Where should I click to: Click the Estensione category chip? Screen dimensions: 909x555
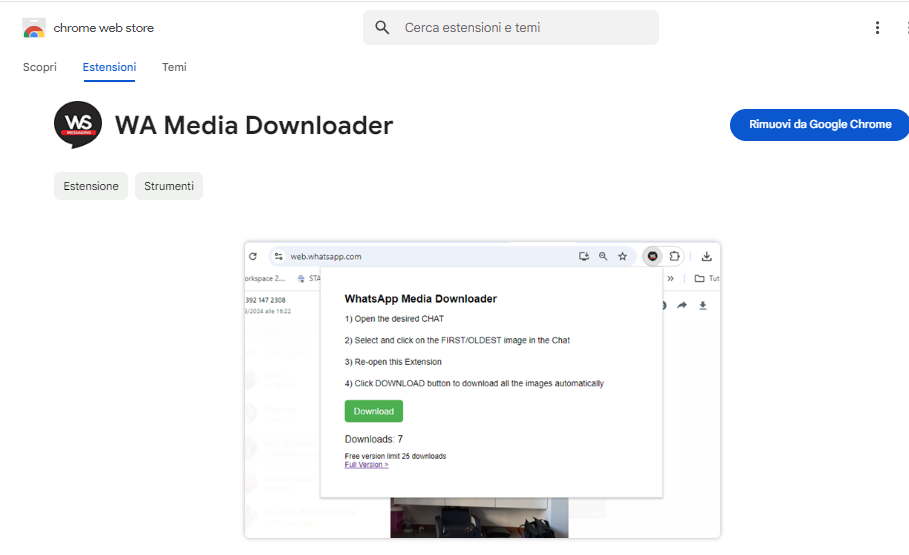tap(91, 186)
